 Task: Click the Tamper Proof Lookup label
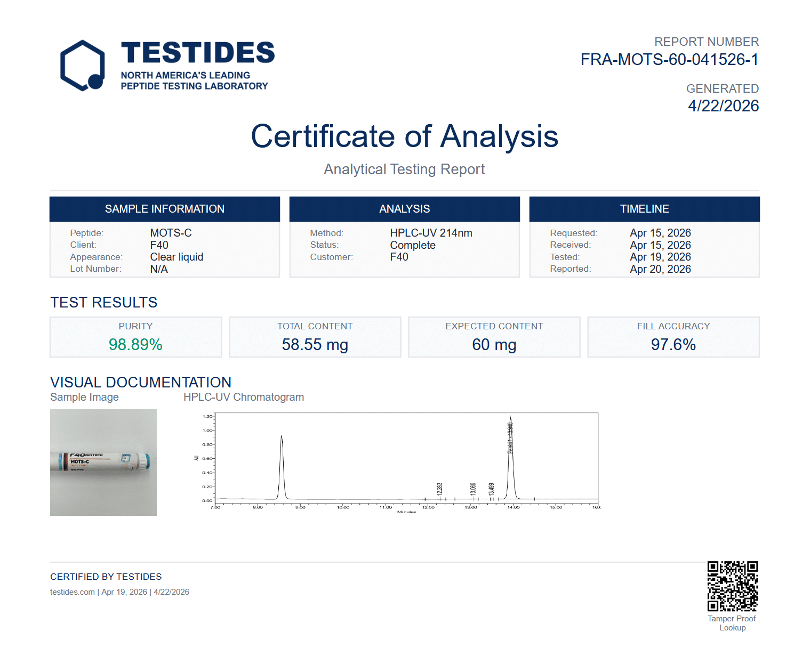point(732,623)
